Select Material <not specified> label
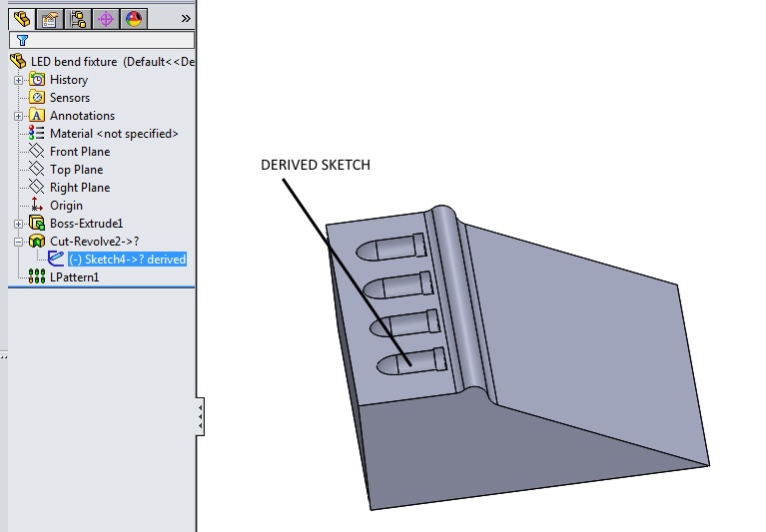The image size is (766, 532). (114, 134)
